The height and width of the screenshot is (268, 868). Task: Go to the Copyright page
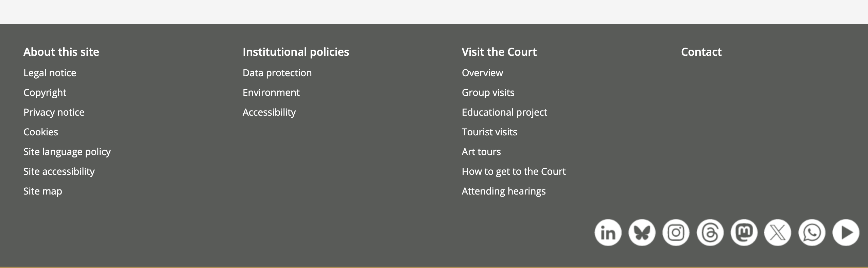(x=45, y=93)
